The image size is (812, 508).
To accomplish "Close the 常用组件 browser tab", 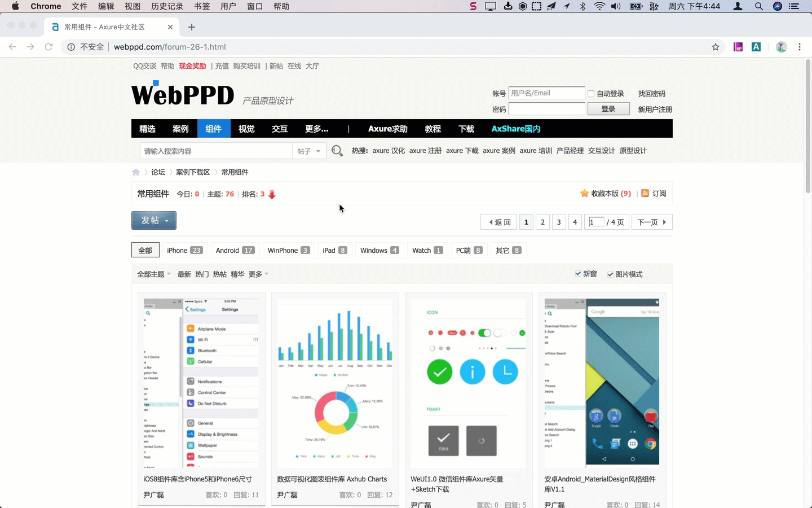I will pos(170,27).
